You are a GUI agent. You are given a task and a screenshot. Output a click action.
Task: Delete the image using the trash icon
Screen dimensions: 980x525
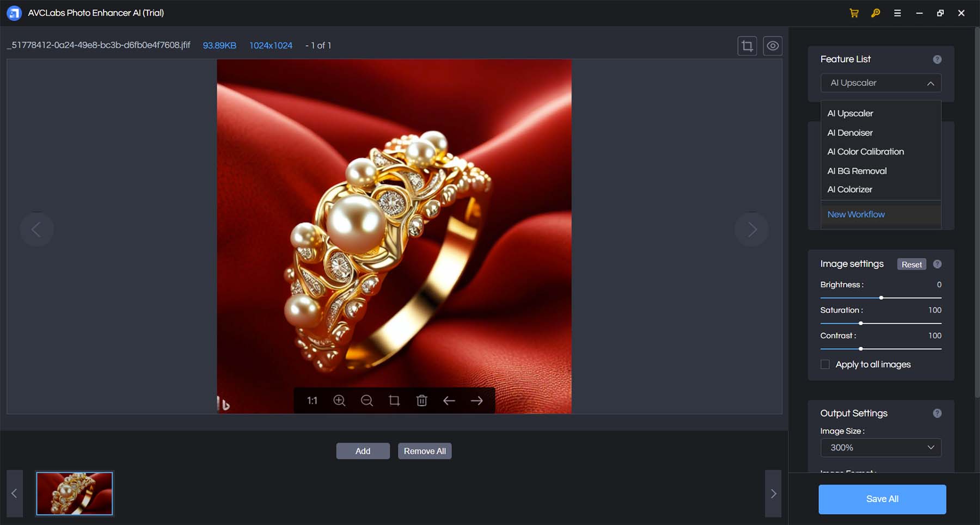point(421,401)
